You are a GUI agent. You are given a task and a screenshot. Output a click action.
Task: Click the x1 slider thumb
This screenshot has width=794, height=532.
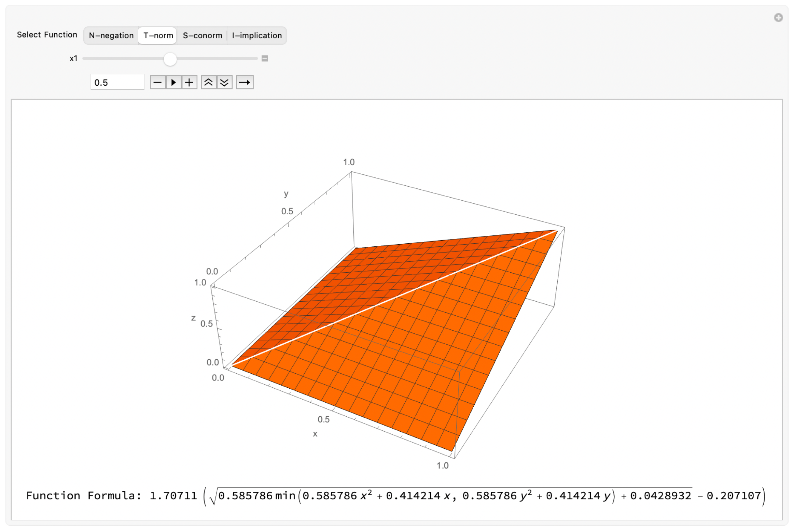click(170, 59)
